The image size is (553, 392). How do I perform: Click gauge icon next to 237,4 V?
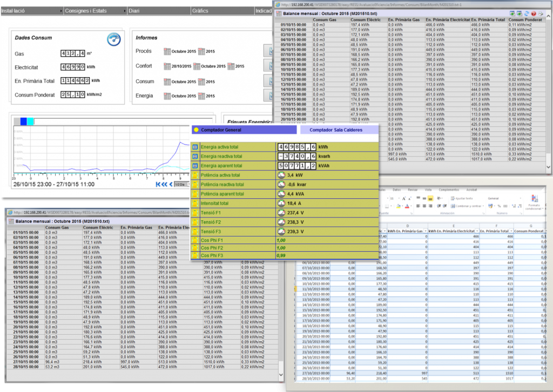tap(281, 213)
